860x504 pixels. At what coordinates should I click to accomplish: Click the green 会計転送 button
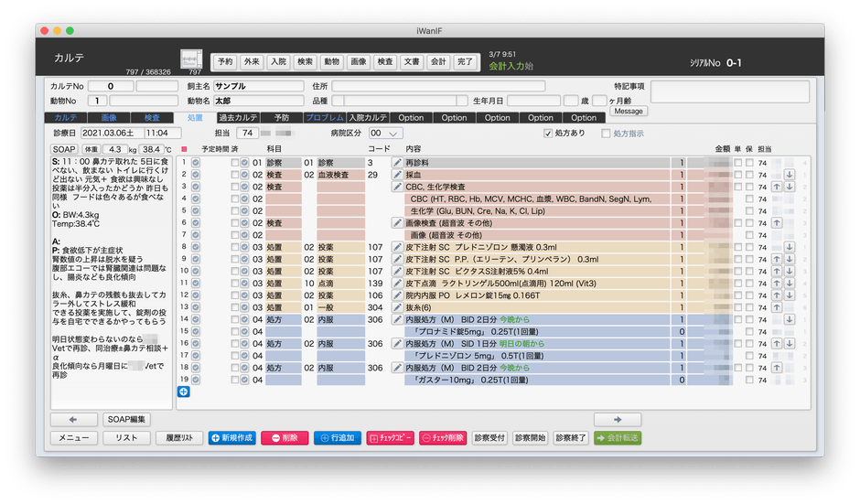[x=618, y=438]
